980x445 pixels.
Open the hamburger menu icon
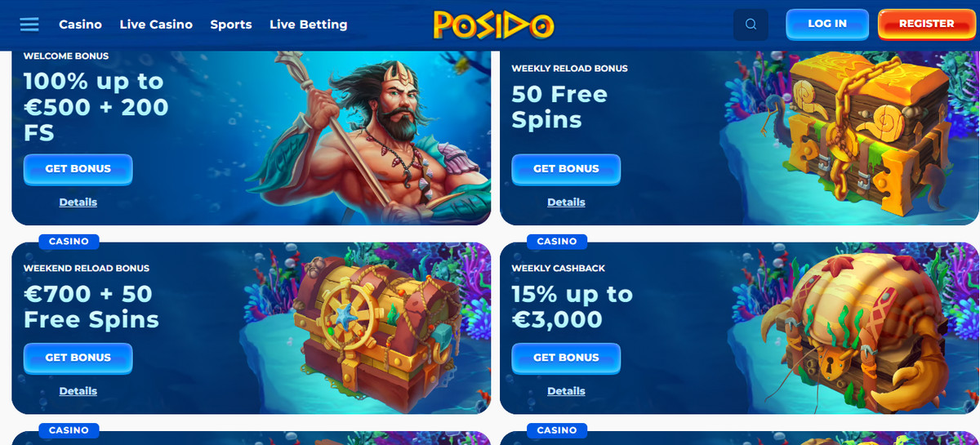29,24
